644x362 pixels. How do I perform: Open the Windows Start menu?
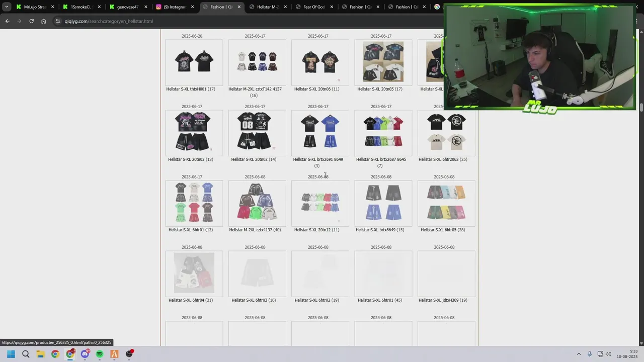click(11, 354)
